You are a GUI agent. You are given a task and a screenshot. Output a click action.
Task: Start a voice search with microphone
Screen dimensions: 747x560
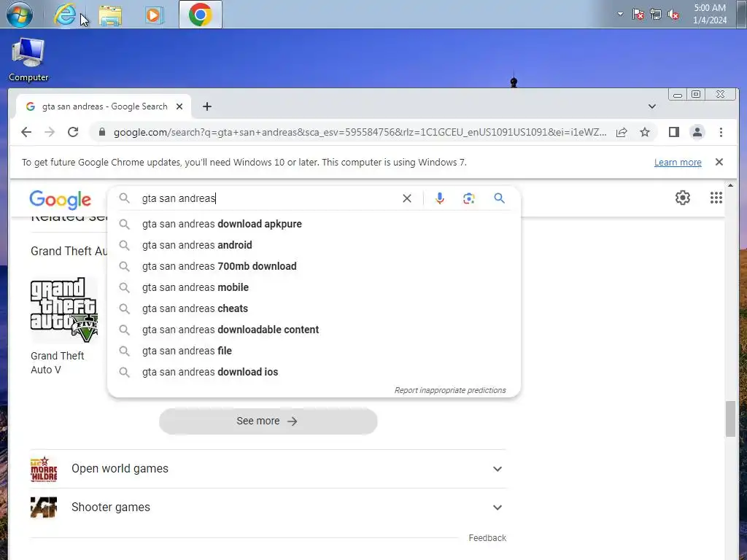[440, 198]
